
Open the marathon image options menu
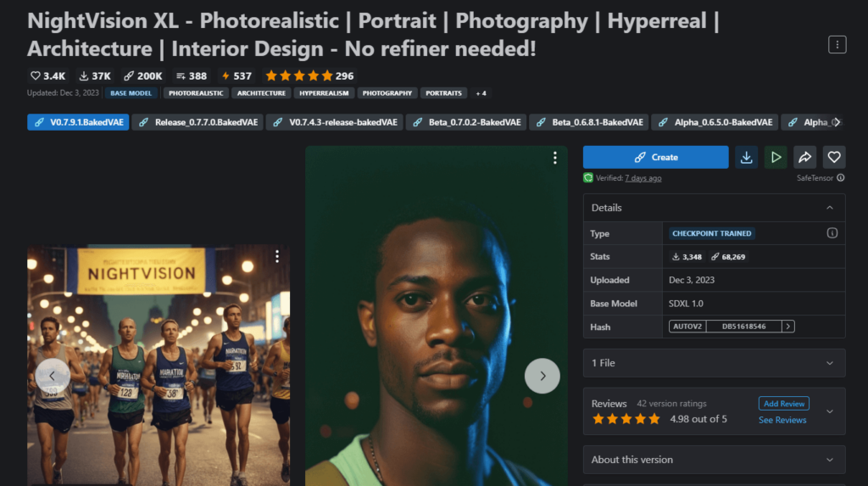point(277,257)
